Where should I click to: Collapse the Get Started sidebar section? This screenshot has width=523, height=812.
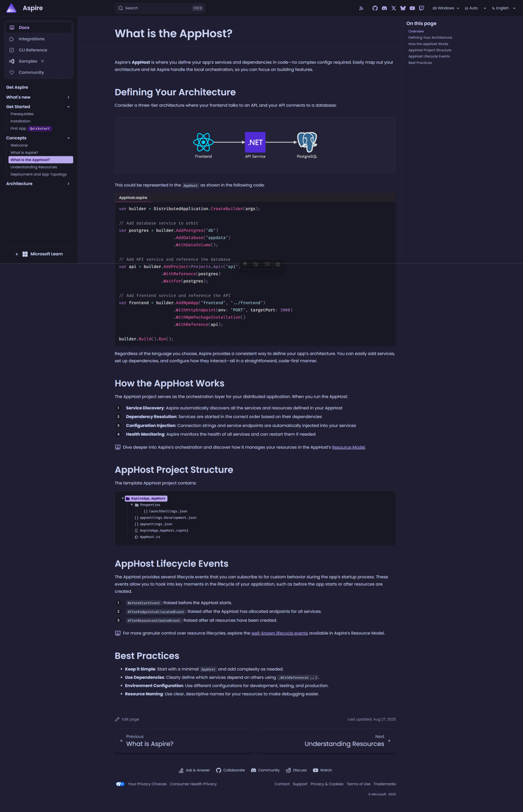38,107
